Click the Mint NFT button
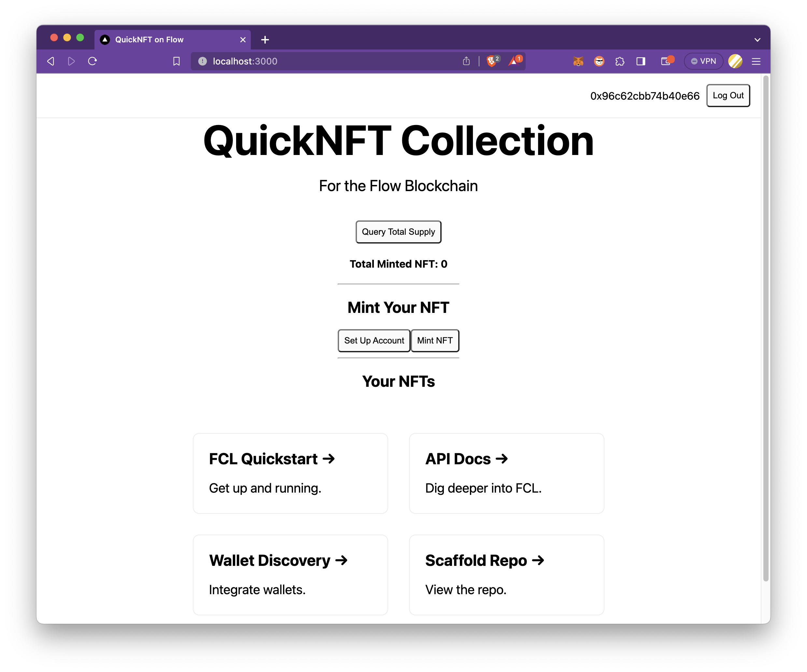Viewport: 807px width, 672px height. coord(435,341)
